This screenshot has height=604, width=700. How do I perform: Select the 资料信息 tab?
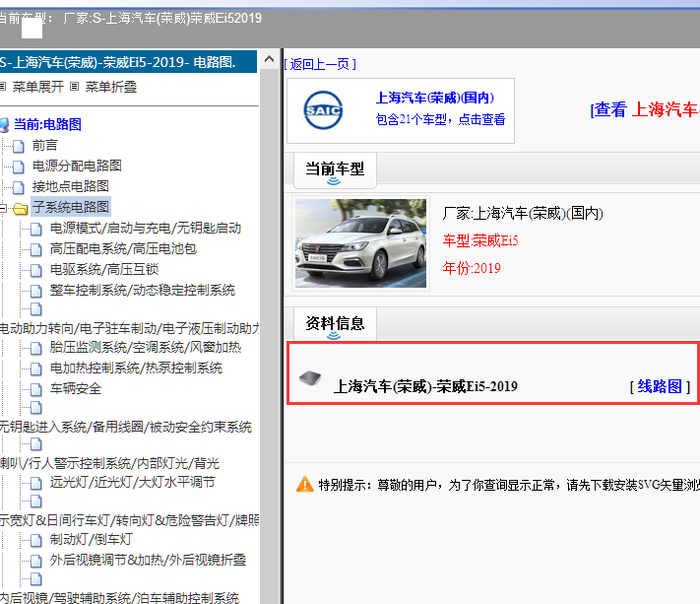click(335, 324)
